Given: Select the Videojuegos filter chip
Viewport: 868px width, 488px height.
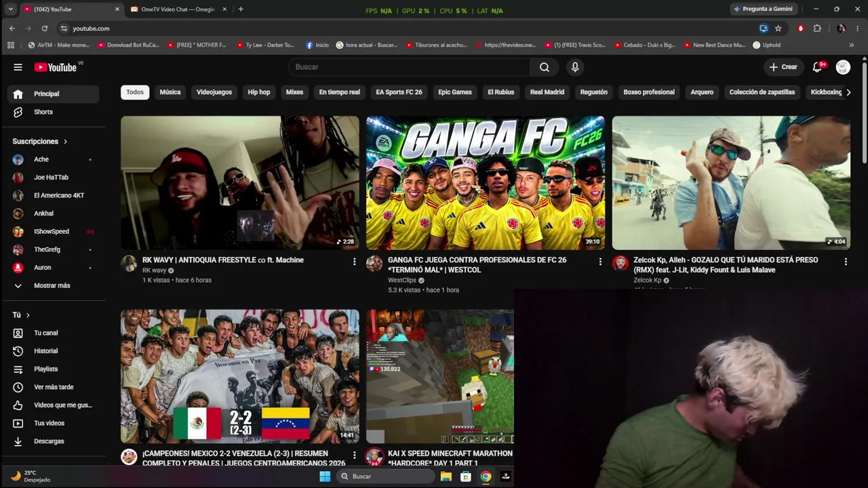Looking at the screenshot, I should (x=214, y=92).
